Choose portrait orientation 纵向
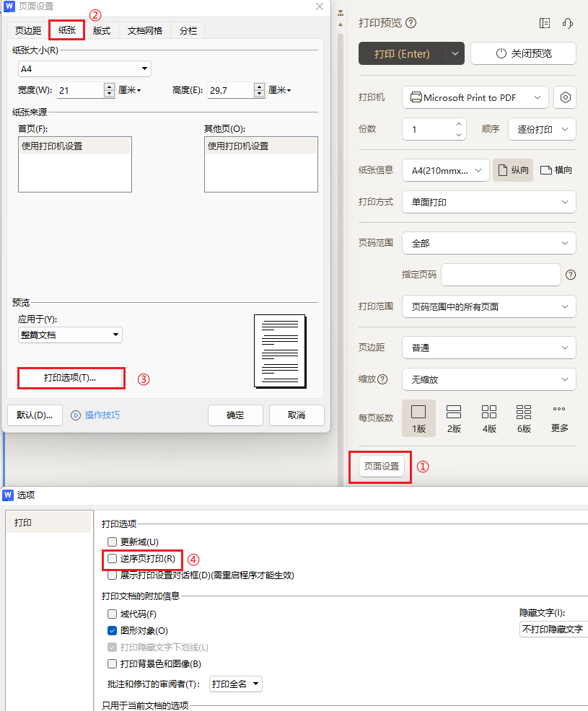Viewport: 588px width, 711px height. click(x=513, y=170)
